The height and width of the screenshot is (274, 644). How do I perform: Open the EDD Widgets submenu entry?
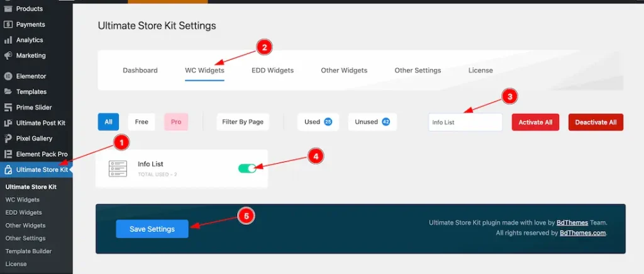pos(23,212)
